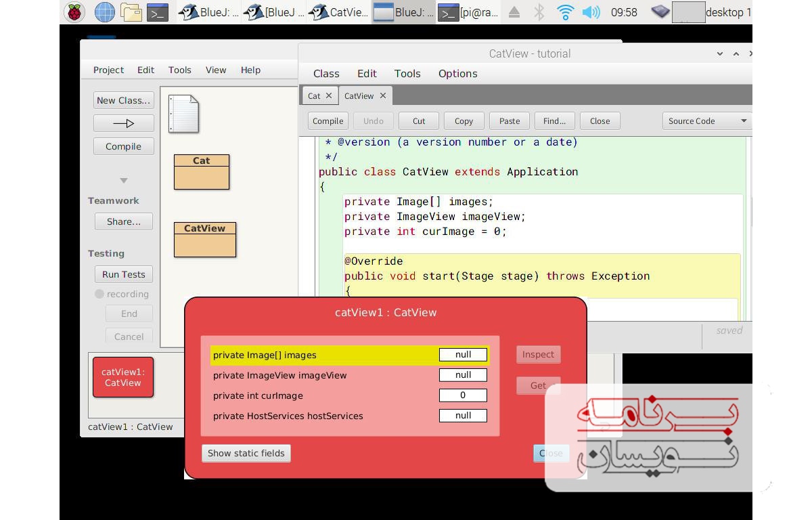This screenshot has height=520, width=812.
Task: Select the inheritance arrow tool button
Action: [x=123, y=123]
